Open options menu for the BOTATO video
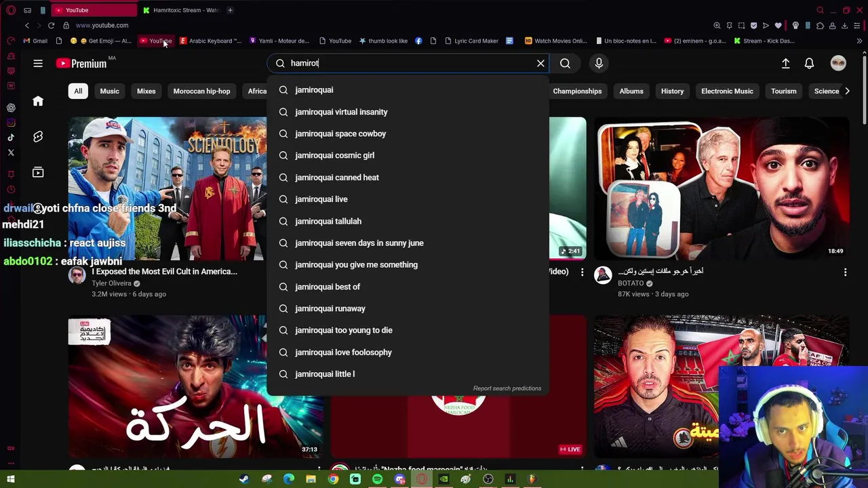The image size is (868, 488). coord(845,272)
